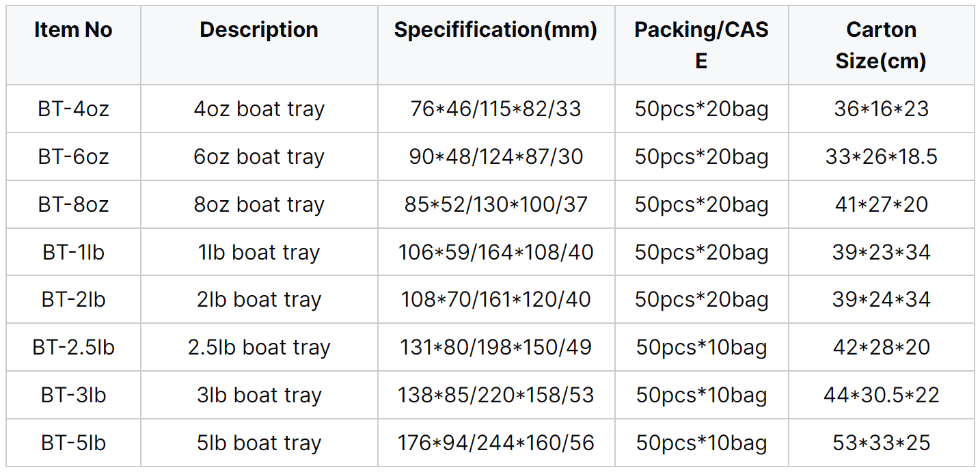Click carton size 33*26*18.5
This screenshot has width=980, height=472.
tap(881, 157)
